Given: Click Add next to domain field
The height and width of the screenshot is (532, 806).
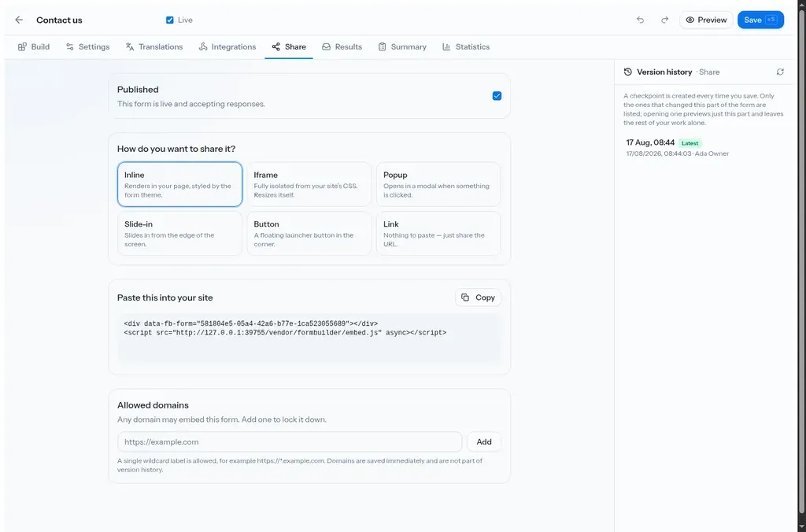Looking at the screenshot, I should [x=484, y=442].
